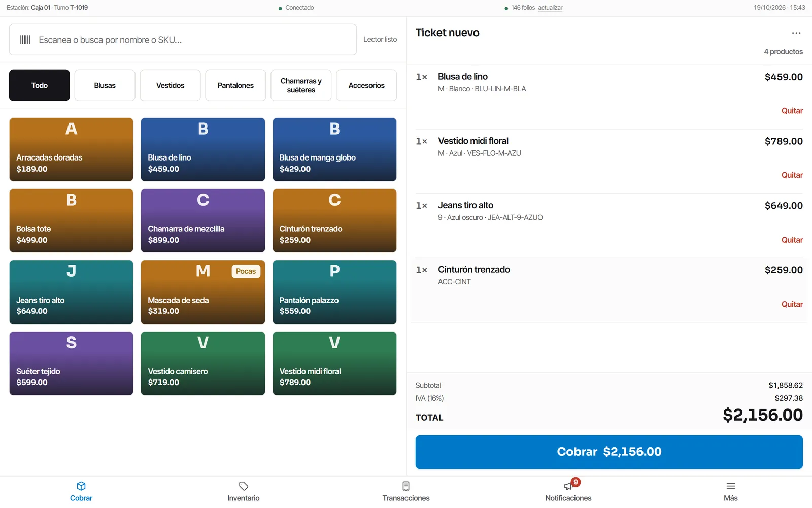Add Chamarra de mezclilla tile
Image resolution: width=812 pixels, height=508 pixels.
[203, 221]
